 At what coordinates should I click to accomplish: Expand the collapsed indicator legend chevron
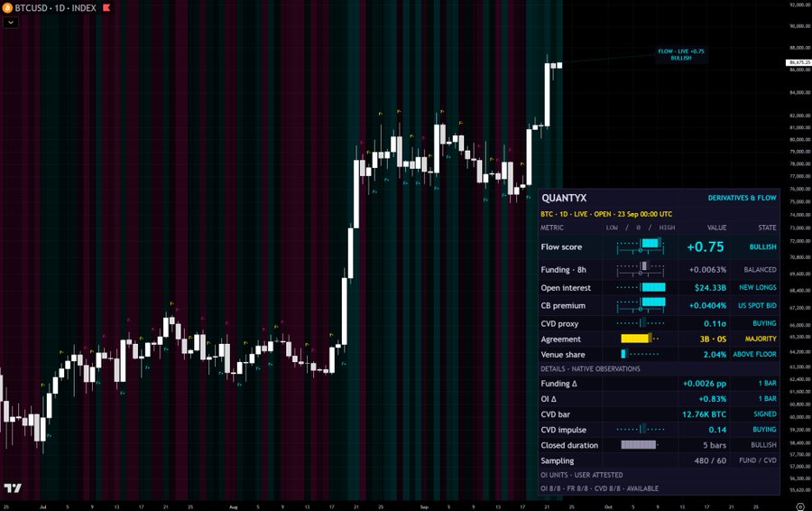(x=11, y=23)
